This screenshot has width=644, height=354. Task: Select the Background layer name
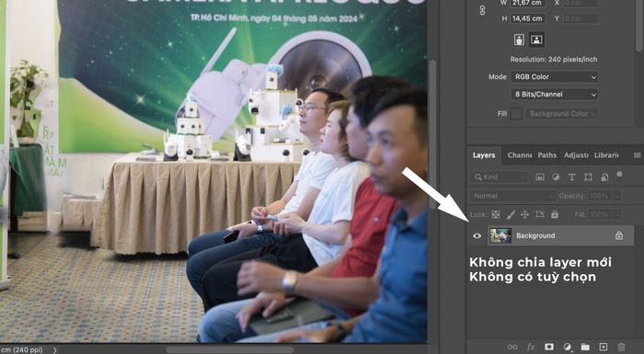click(x=535, y=235)
